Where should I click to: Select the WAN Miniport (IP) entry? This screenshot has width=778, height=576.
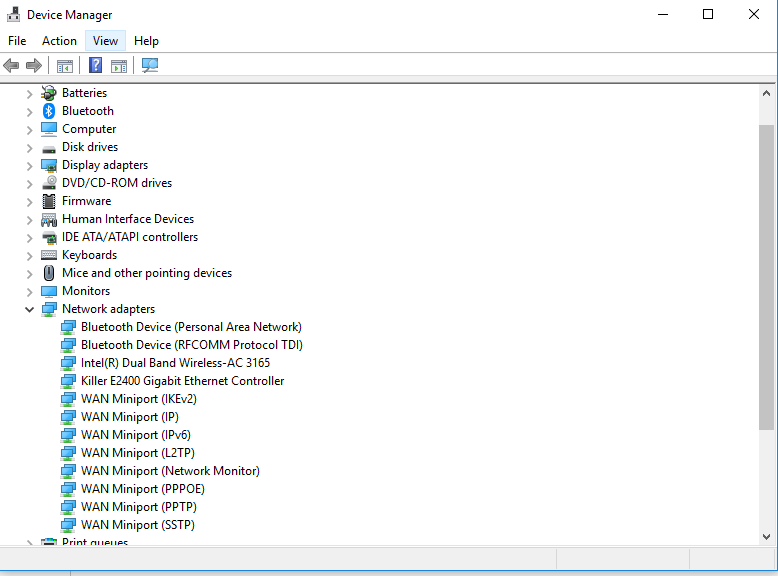click(130, 417)
